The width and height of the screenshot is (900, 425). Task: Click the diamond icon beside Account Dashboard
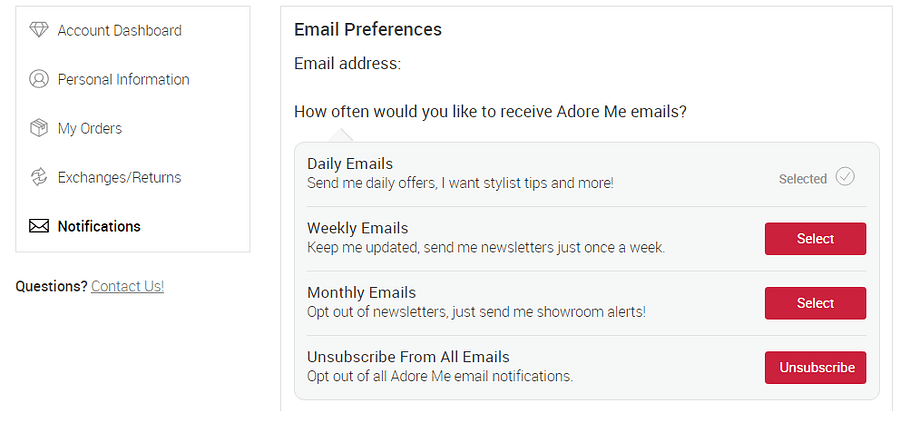click(x=39, y=30)
